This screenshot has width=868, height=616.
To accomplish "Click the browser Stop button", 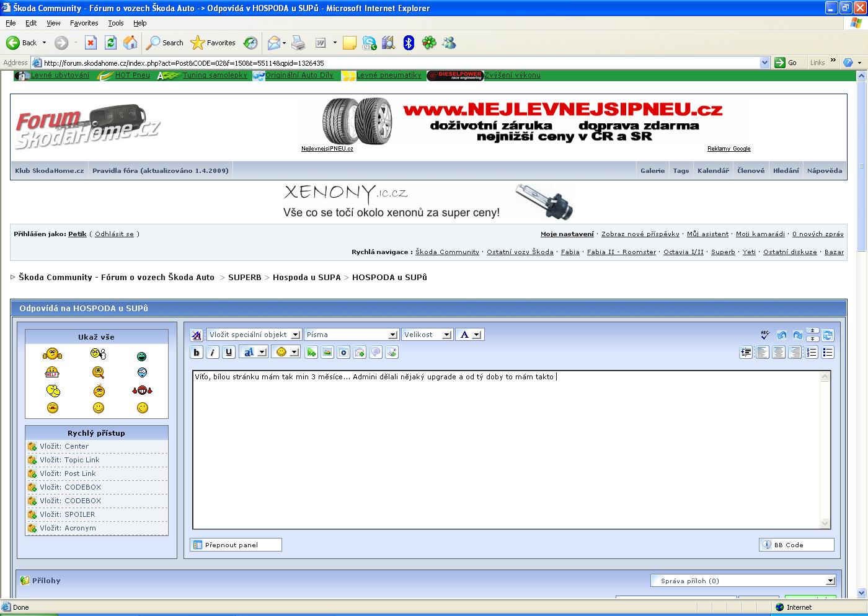I will [x=91, y=43].
